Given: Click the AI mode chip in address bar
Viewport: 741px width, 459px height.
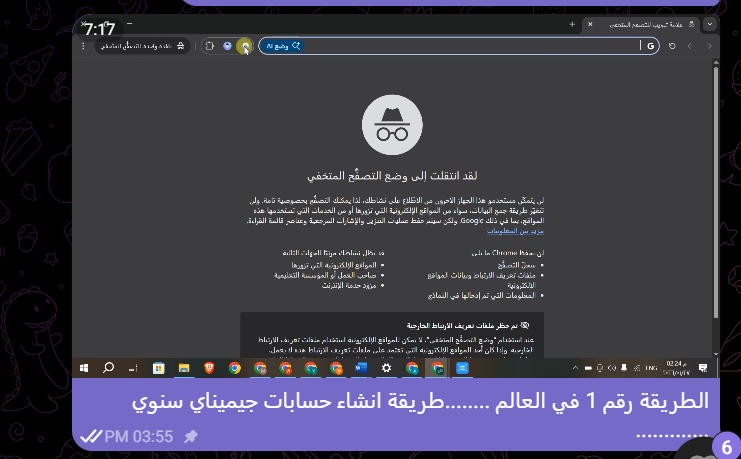Looking at the screenshot, I should (x=283, y=46).
